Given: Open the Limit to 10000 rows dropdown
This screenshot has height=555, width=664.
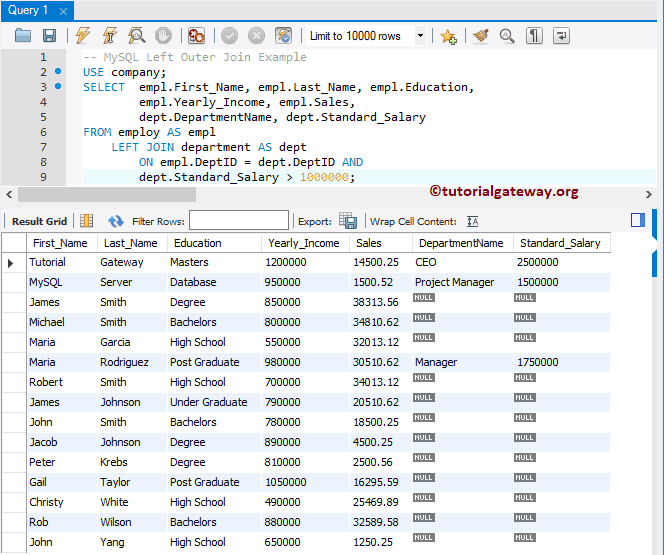Looking at the screenshot, I should click(x=356, y=36).
